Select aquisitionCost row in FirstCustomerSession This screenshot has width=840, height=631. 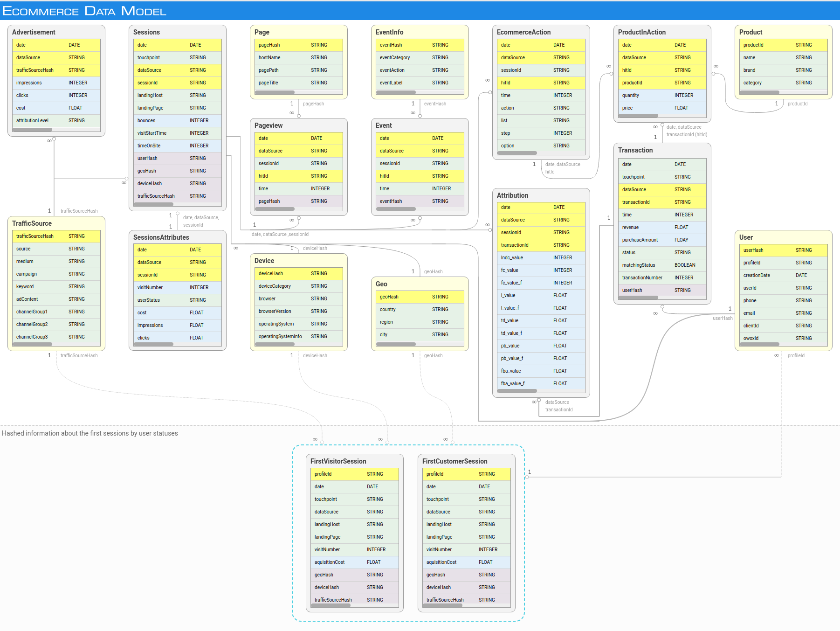click(466, 562)
